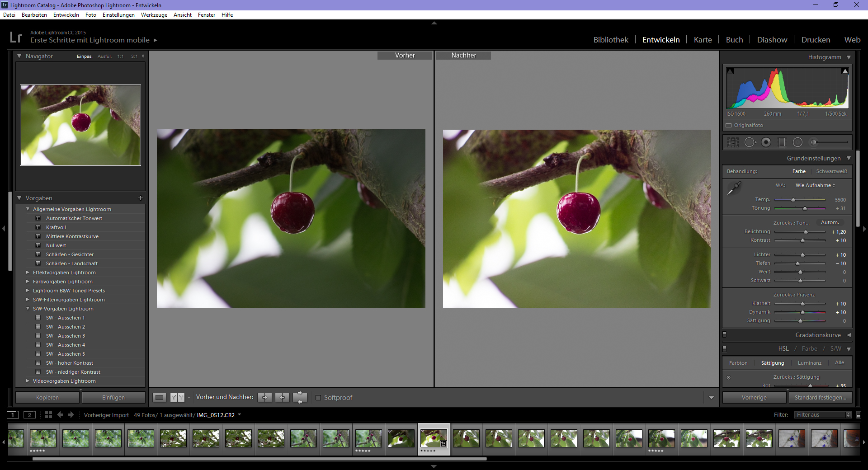This screenshot has height=470, width=868.
Task: Select the graduated filter tool
Action: (x=782, y=142)
